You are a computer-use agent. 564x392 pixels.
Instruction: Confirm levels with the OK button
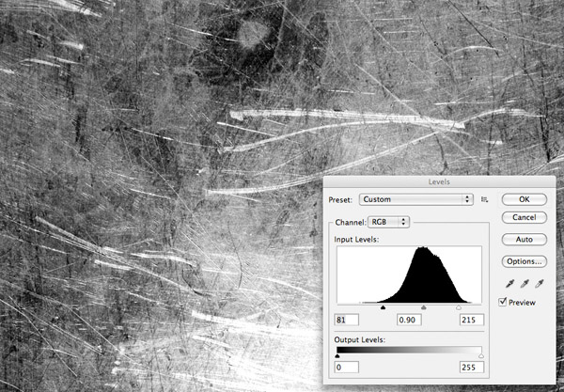(x=525, y=199)
